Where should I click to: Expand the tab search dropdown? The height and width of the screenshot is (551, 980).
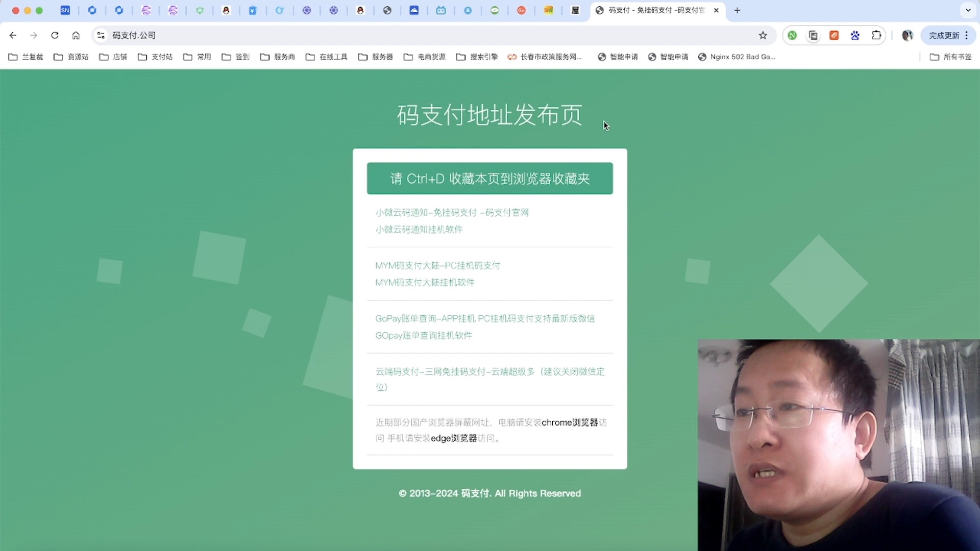(968, 10)
